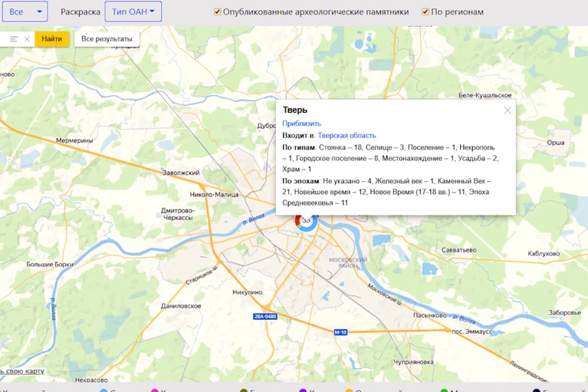Click the 33 cluster marker on Tver
Viewport: 588px width, 392px height.
point(307,221)
